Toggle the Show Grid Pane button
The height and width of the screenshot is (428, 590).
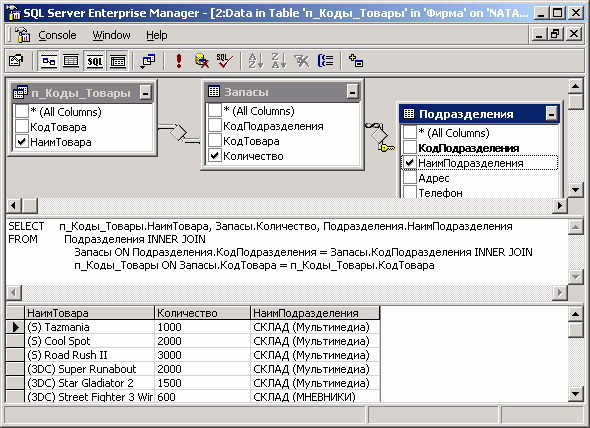pos(71,61)
